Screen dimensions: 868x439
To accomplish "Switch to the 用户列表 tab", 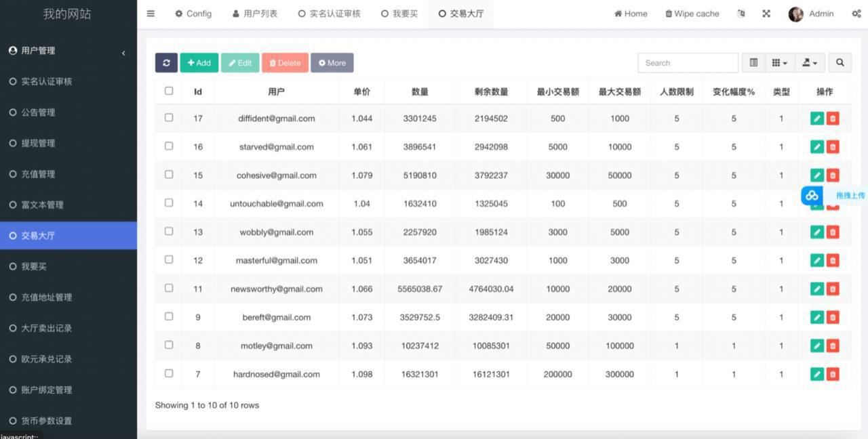I will (254, 14).
